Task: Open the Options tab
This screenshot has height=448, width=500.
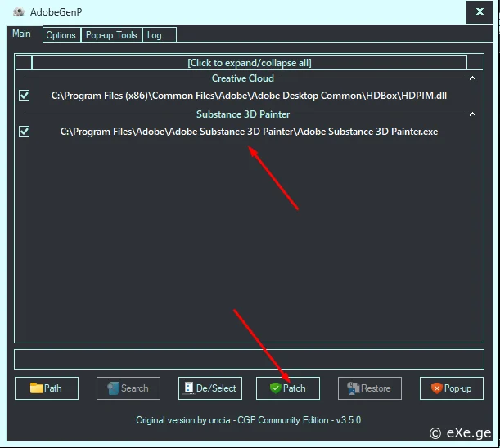Action: coord(61,34)
